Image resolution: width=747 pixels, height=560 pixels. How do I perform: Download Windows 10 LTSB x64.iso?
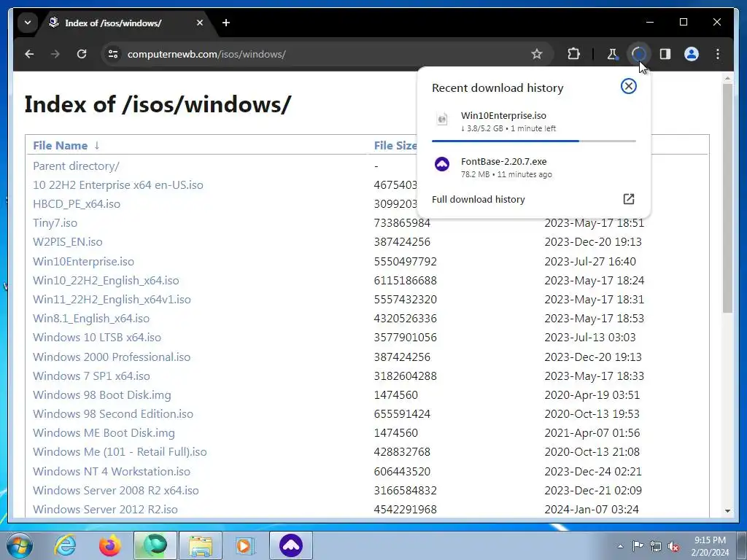tap(97, 338)
